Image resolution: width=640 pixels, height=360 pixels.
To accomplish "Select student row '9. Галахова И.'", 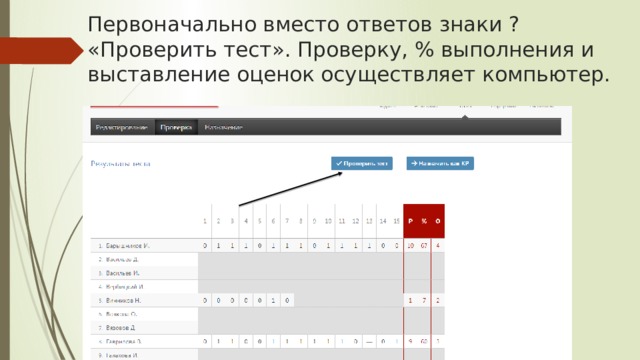I will click(267, 355).
